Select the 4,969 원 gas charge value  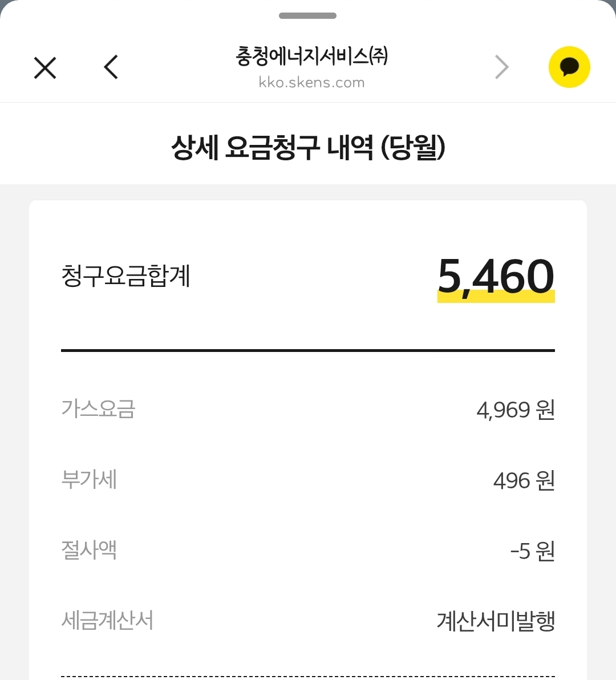[515, 410]
